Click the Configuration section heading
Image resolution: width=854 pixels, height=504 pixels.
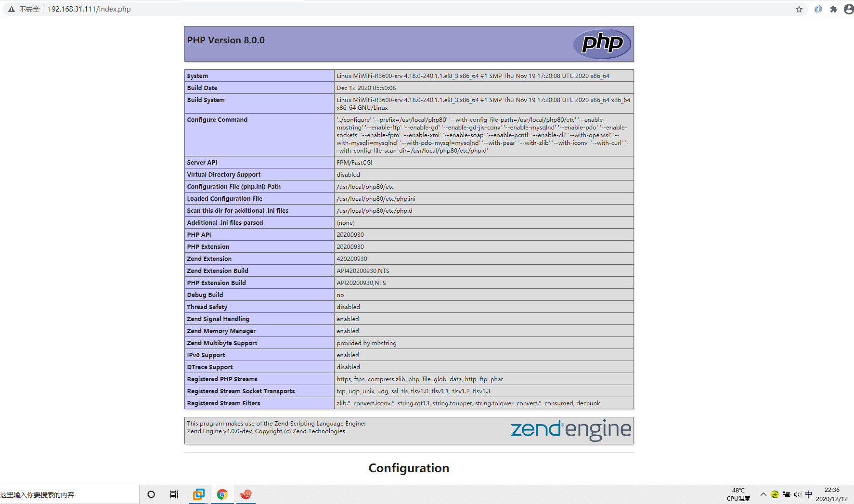pos(409,468)
